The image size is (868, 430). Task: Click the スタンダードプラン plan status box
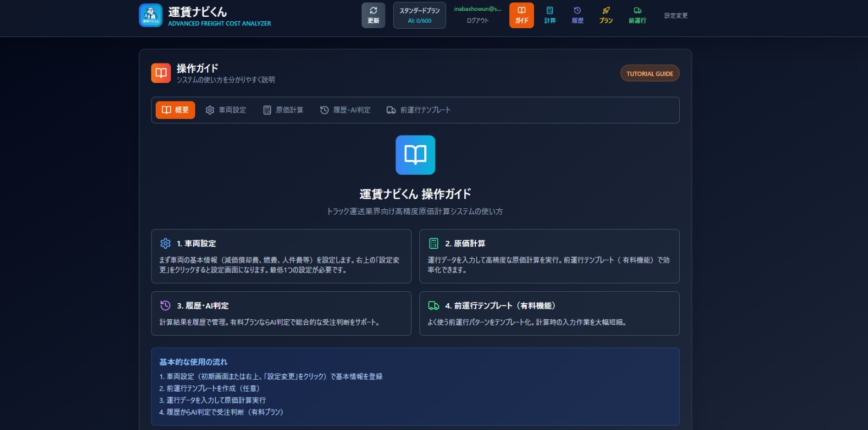(x=419, y=15)
